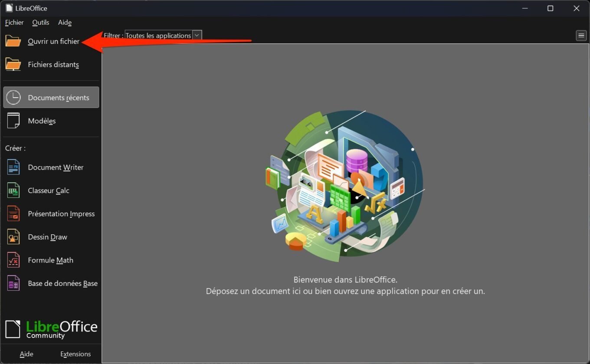Screen dimensions: 590x364
Task: Click the Présentation Impress icon
Action: click(13, 213)
